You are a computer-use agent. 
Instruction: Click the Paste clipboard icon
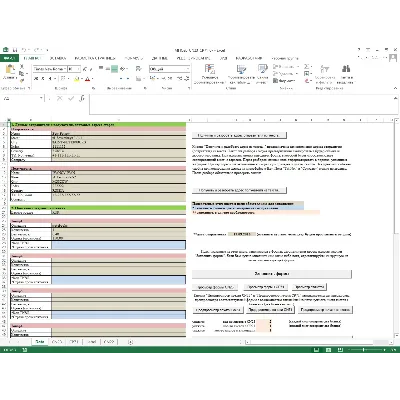click(10, 70)
